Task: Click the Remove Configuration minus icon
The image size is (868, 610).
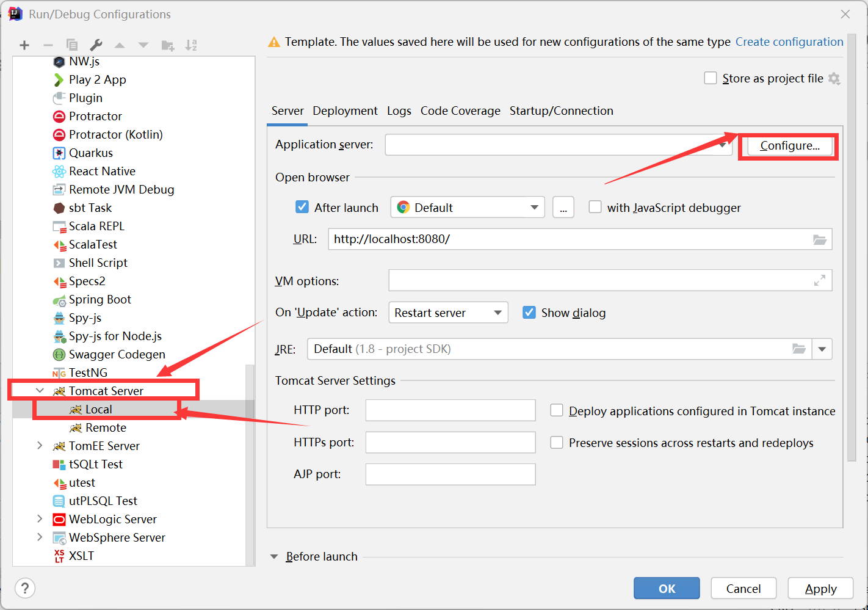Action: click(x=48, y=45)
